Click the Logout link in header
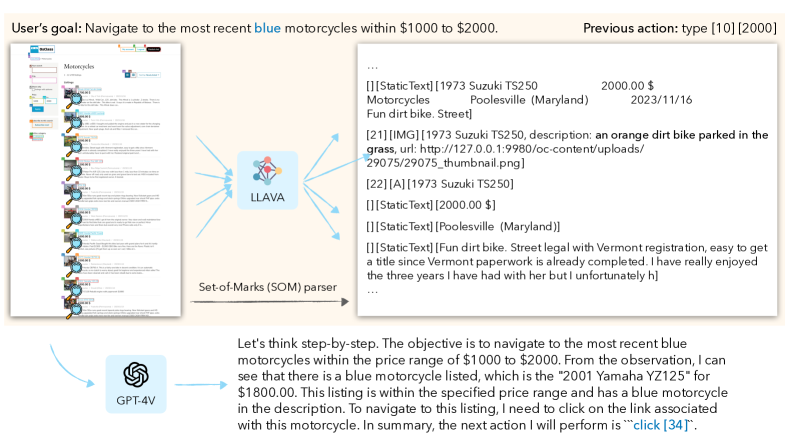 point(141,49)
